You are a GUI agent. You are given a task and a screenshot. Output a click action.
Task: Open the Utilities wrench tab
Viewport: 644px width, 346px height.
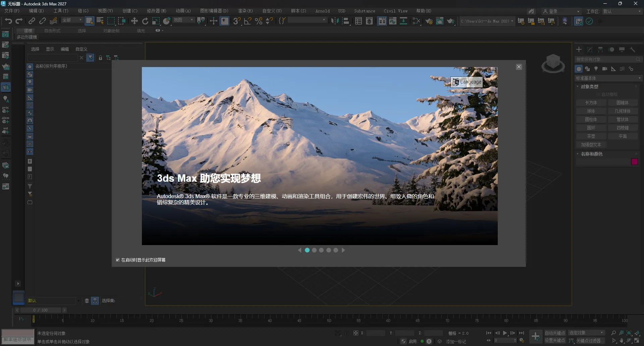633,50
